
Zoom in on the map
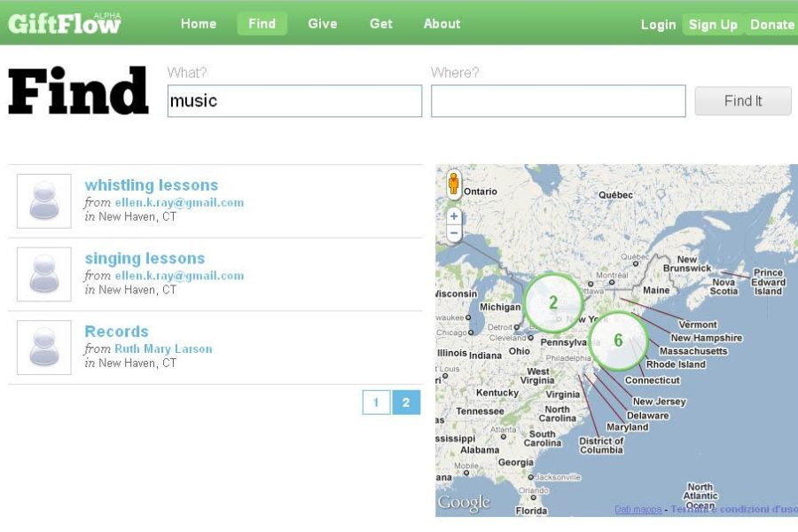click(454, 216)
